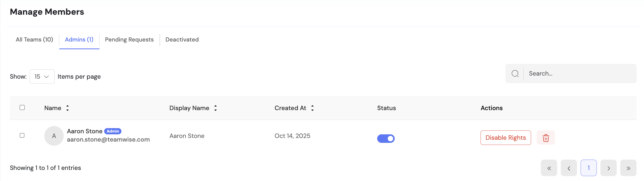Viewport: 644px width, 181px height.
Task: Click the Disable Rights button
Action: 506,138
